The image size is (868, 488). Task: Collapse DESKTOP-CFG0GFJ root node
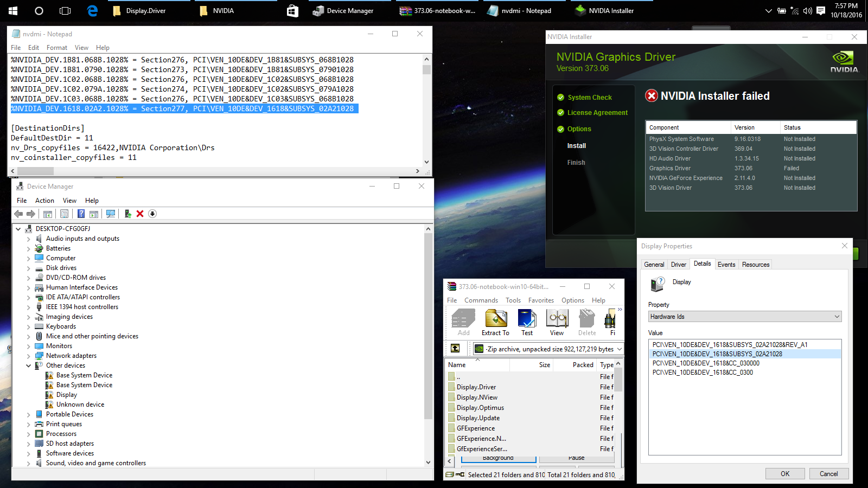[18, 229]
